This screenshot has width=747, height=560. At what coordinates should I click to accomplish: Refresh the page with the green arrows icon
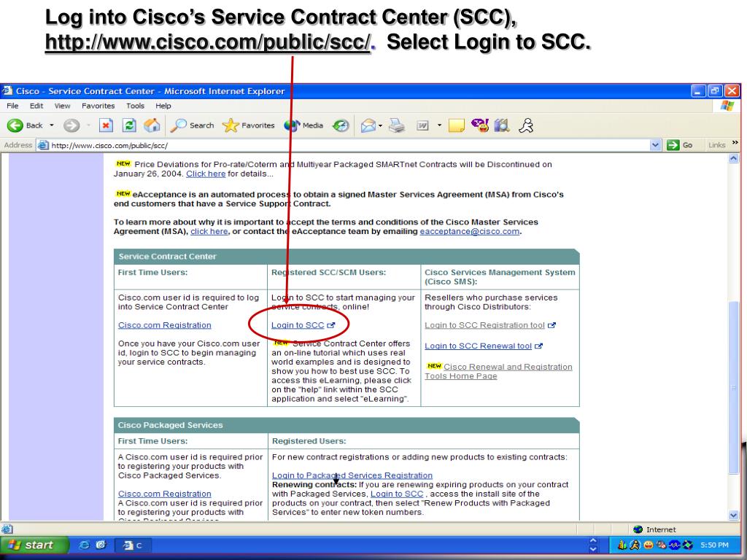(128, 125)
